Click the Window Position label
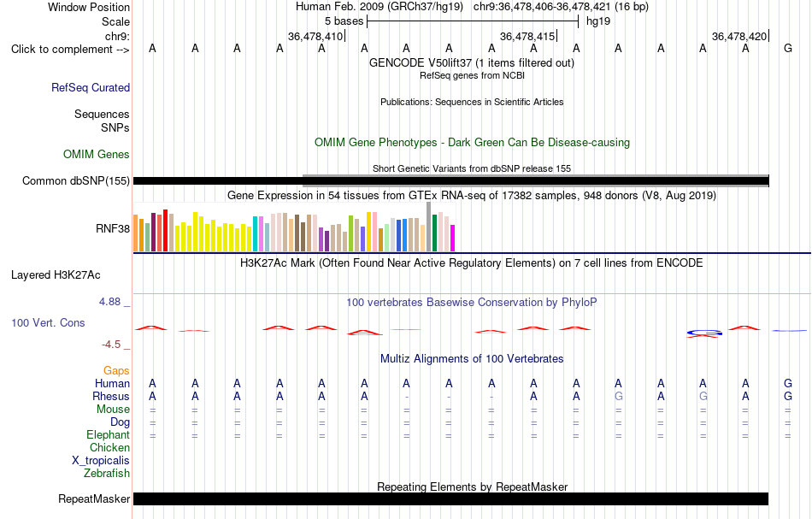This screenshot has height=519, width=812. click(x=89, y=7)
